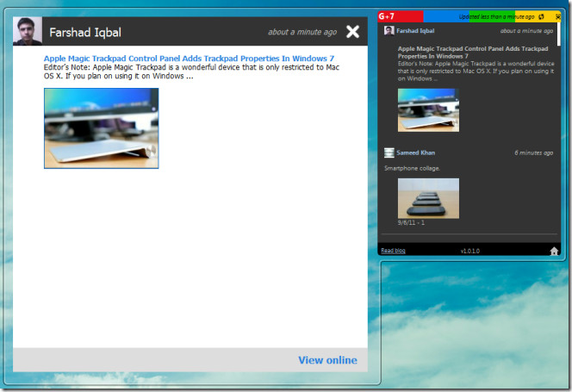Click the gadget's Editor's Note excerpt text
Viewport: 572px width, 392px height.
476,71
